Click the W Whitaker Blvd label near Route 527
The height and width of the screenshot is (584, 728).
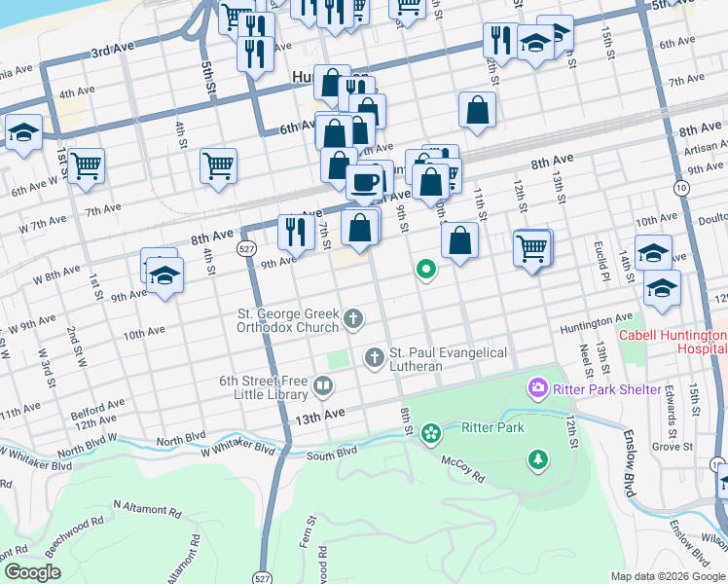point(238,447)
